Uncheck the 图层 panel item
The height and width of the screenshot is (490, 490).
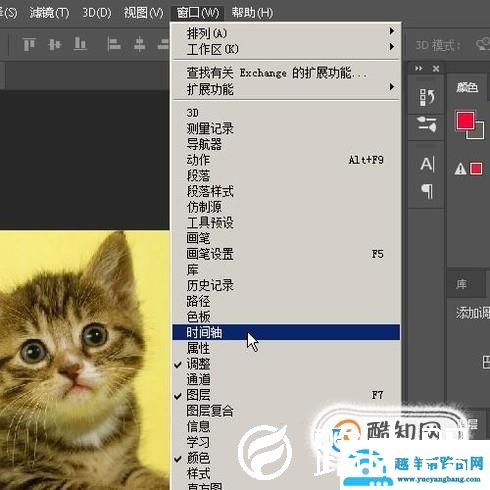coord(286,395)
